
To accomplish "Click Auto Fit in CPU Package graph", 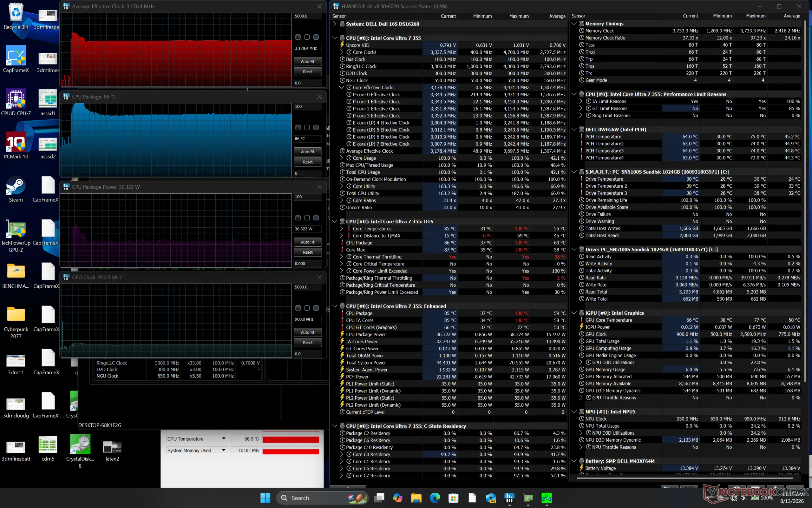I will click(x=308, y=152).
